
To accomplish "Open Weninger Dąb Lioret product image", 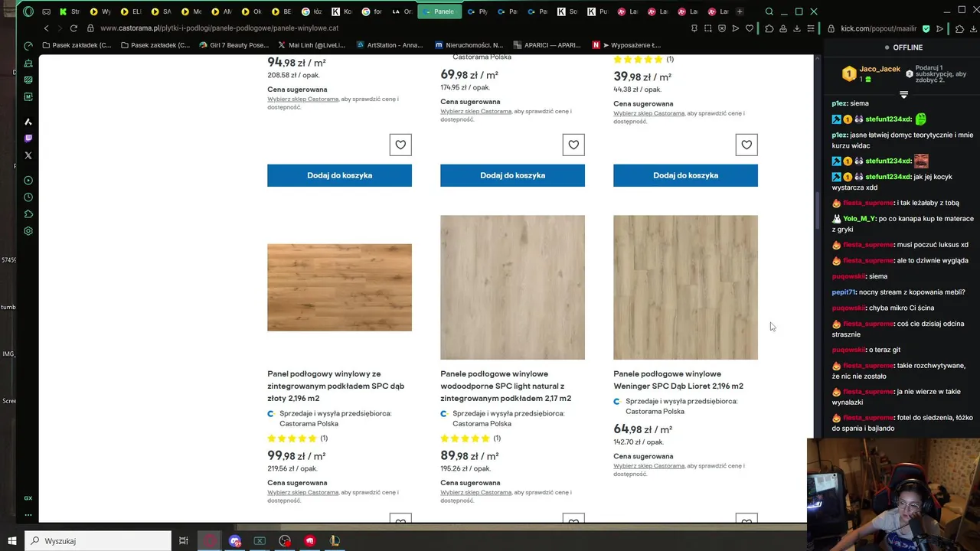I will tap(685, 287).
